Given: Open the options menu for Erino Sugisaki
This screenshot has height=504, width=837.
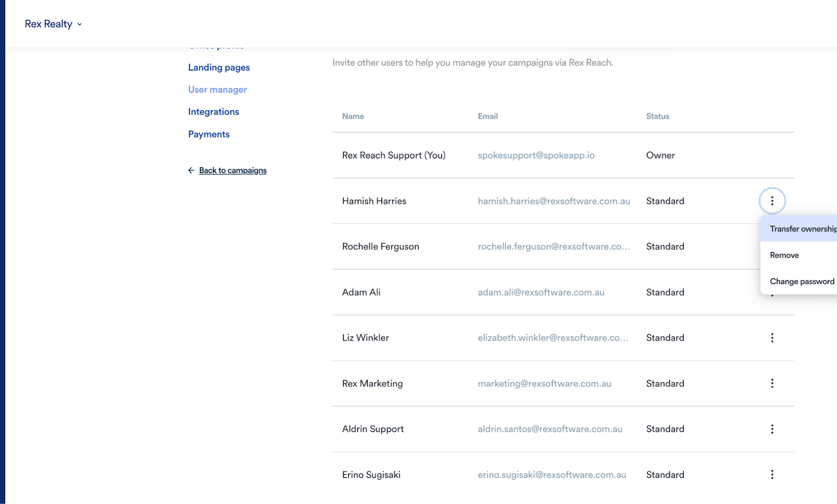Looking at the screenshot, I should [x=772, y=475].
